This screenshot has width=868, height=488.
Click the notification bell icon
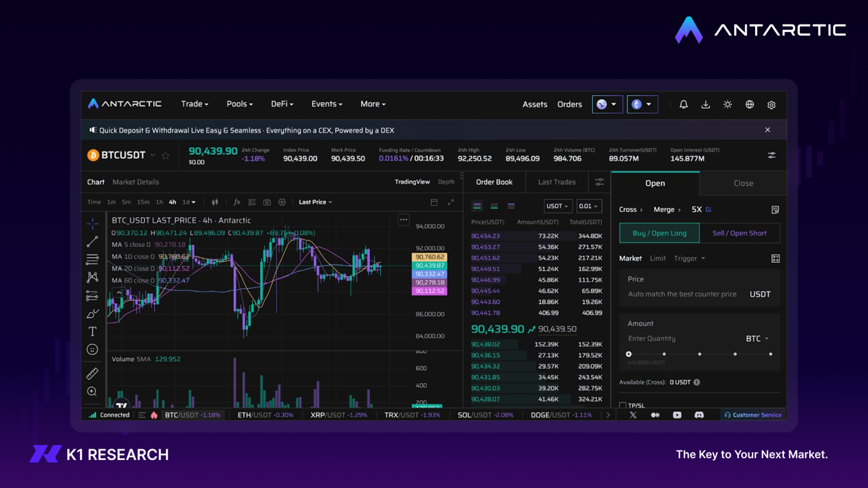coord(683,104)
